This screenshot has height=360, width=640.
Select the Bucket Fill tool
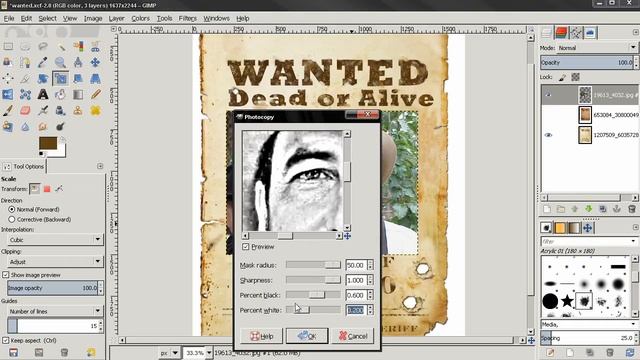60,95
